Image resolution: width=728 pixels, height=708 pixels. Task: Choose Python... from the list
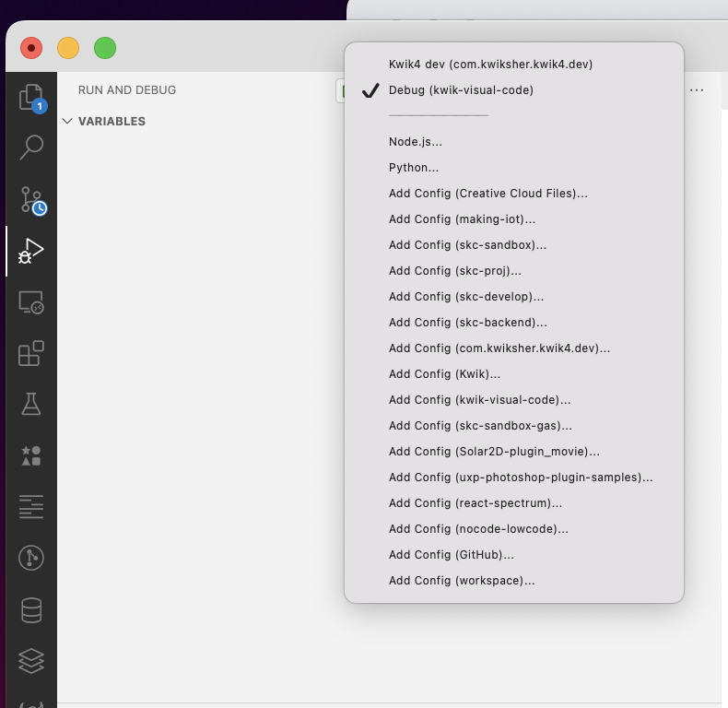514,167
